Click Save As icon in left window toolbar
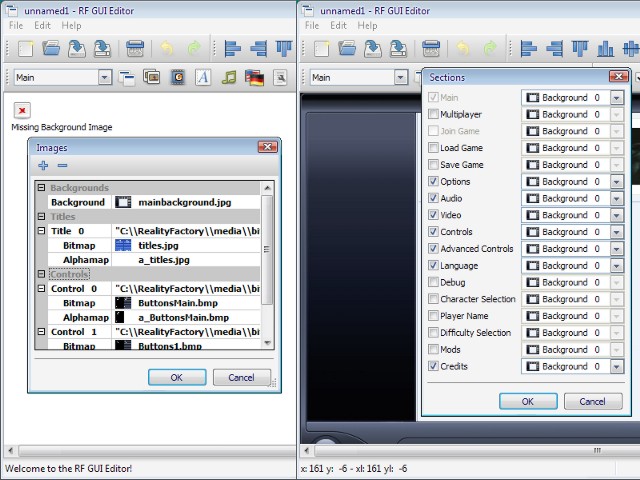 coord(102,48)
